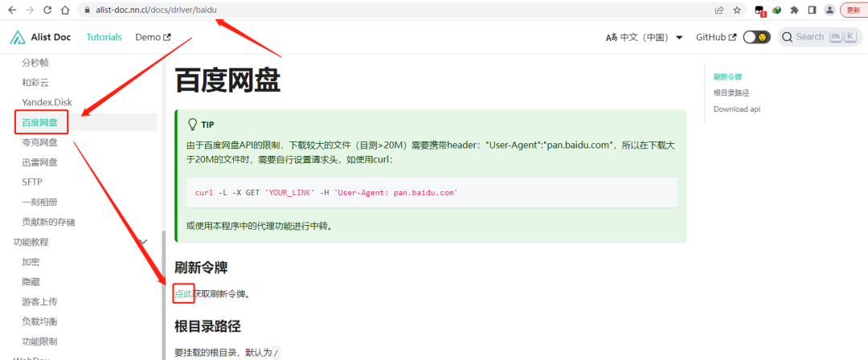Click the 更新 browser update button

[x=854, y=10]
